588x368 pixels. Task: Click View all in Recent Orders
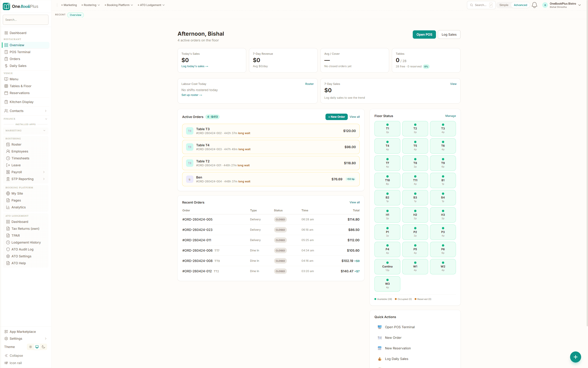point(354,202)
